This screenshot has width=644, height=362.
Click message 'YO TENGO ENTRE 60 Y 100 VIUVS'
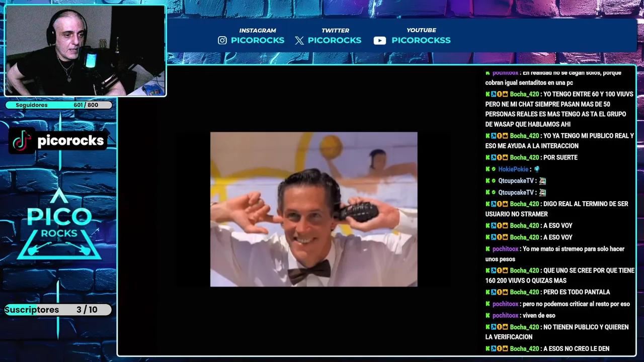(559, 109)
